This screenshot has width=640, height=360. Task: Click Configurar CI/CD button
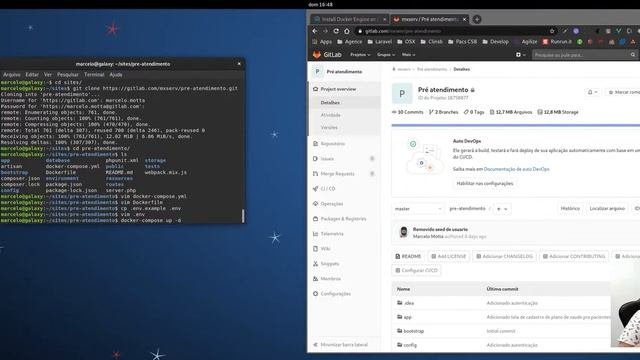(x=416, y=270)
